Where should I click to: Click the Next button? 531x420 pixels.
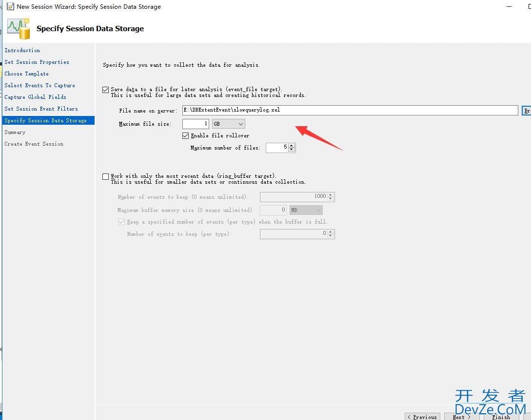point(462,417)
